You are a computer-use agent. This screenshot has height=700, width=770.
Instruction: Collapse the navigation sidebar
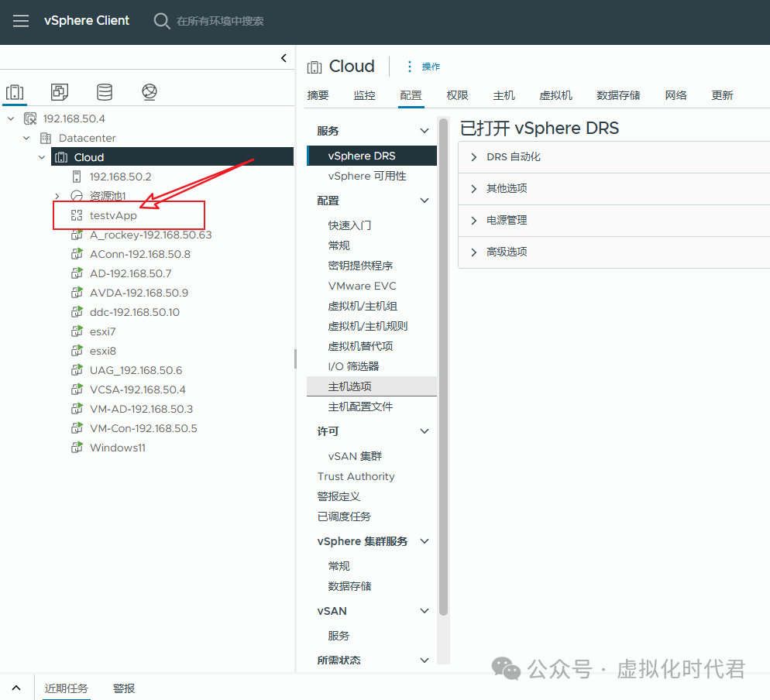point(284,58)
